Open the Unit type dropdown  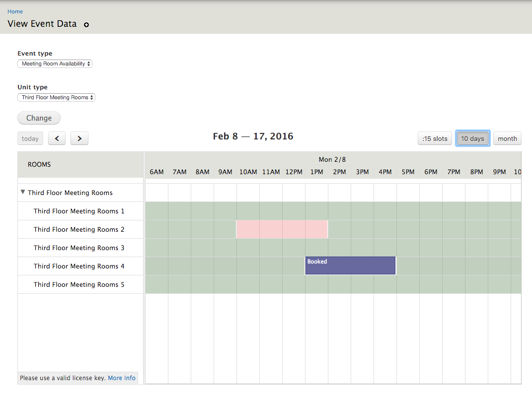coord(56,98)
